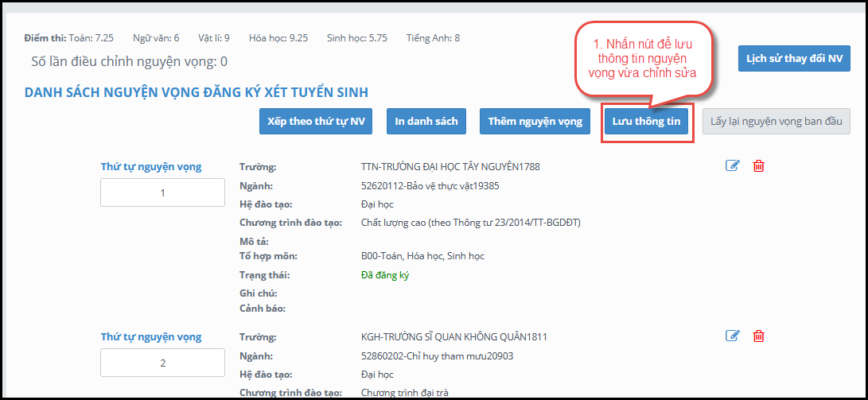Print the list with In danh sách

click(x=426, y=122)
